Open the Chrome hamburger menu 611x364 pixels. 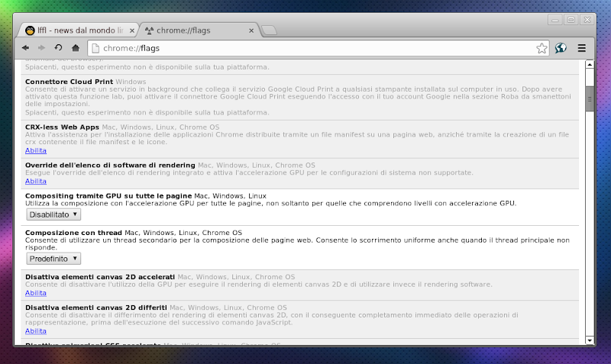coord(582,48)
